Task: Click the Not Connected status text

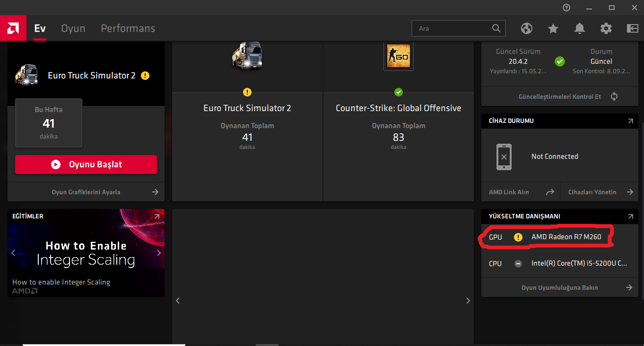Action: coord(555,156)
